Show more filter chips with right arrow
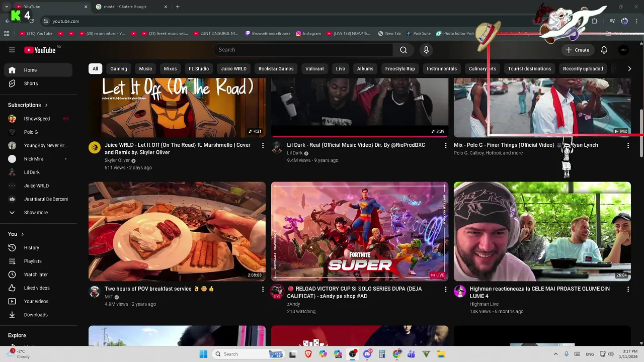 tap(629, 69)
